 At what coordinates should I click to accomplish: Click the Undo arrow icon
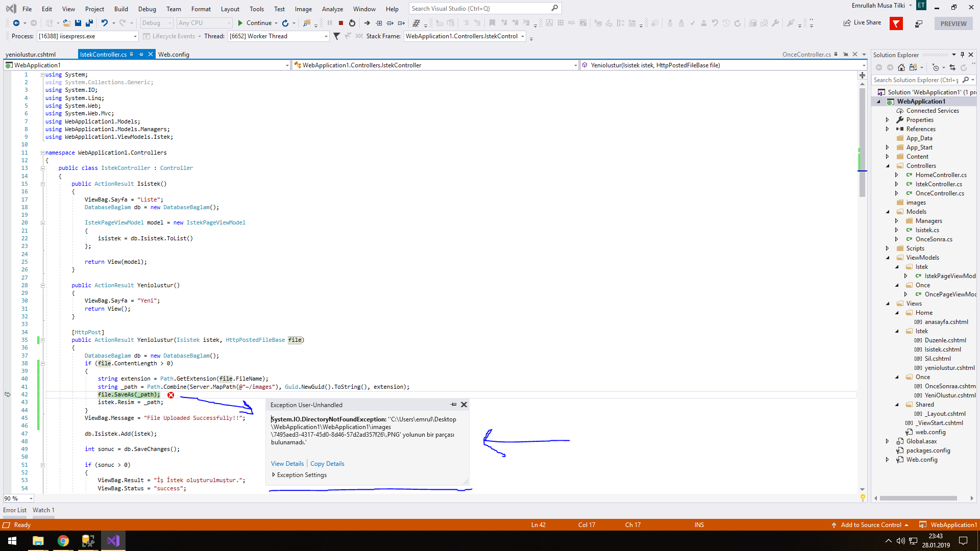coord(105,23)
